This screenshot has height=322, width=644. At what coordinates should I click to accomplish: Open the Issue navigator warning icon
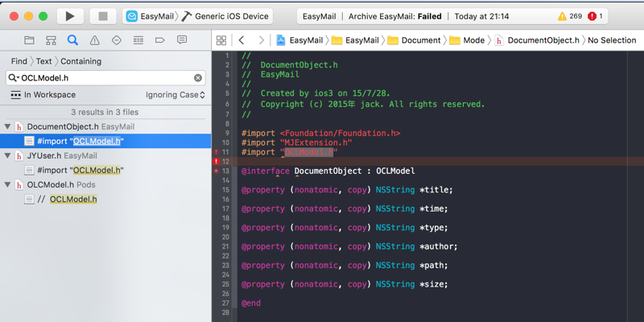pyautogui.click(x=95, y=39)
